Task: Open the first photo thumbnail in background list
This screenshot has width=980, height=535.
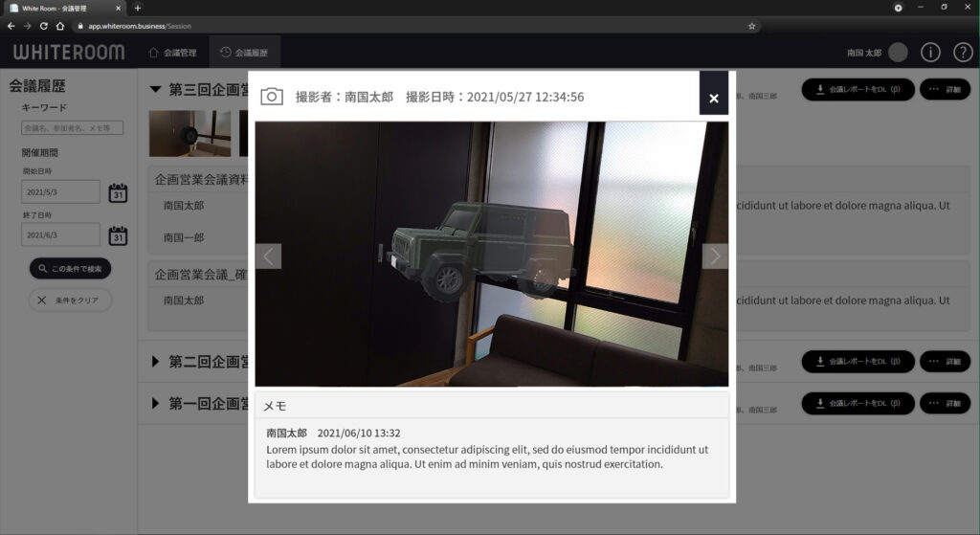Action: [x=189, y=133]
